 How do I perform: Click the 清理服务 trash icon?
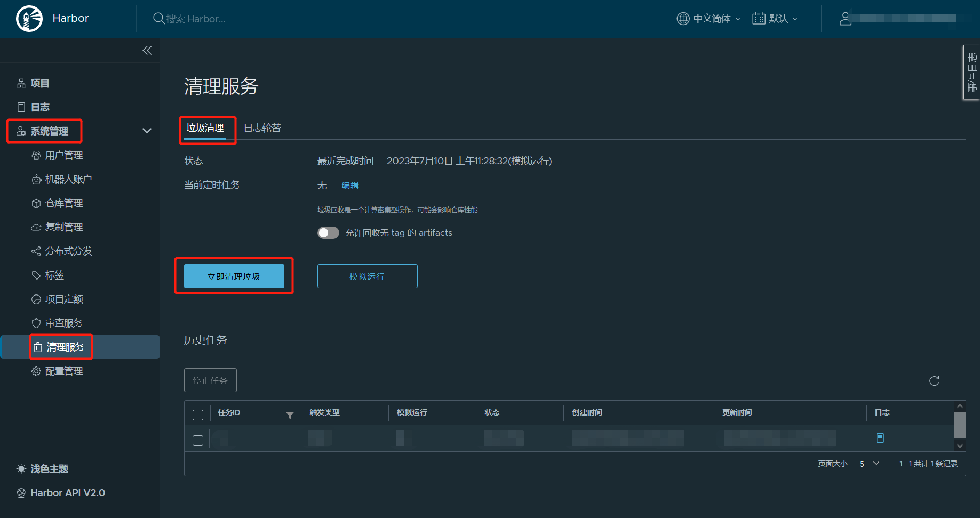point(38,347)
